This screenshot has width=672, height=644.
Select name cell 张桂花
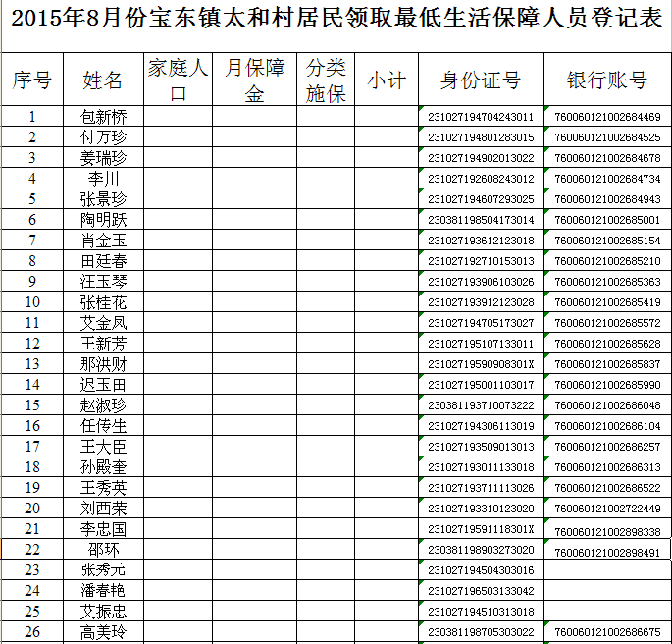point(103,301)
